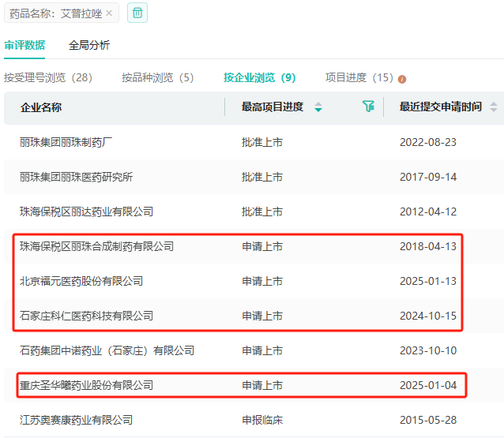
Task: Select the 按企业浏览 (9) tab
Action: [x=260, y=77]
